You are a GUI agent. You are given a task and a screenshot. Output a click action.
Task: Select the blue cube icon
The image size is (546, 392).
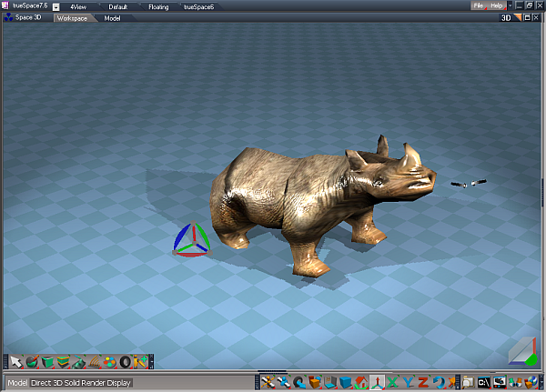[346, 382]
